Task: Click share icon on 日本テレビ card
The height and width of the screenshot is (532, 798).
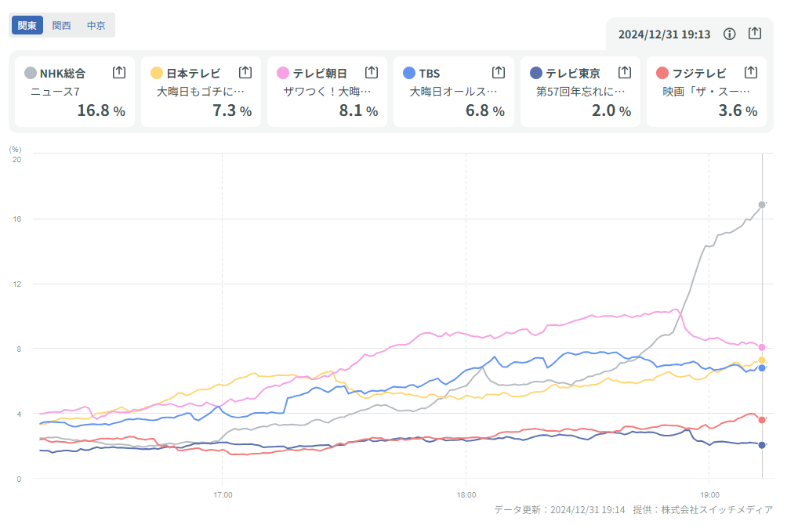Action: (x=245, y=72)
